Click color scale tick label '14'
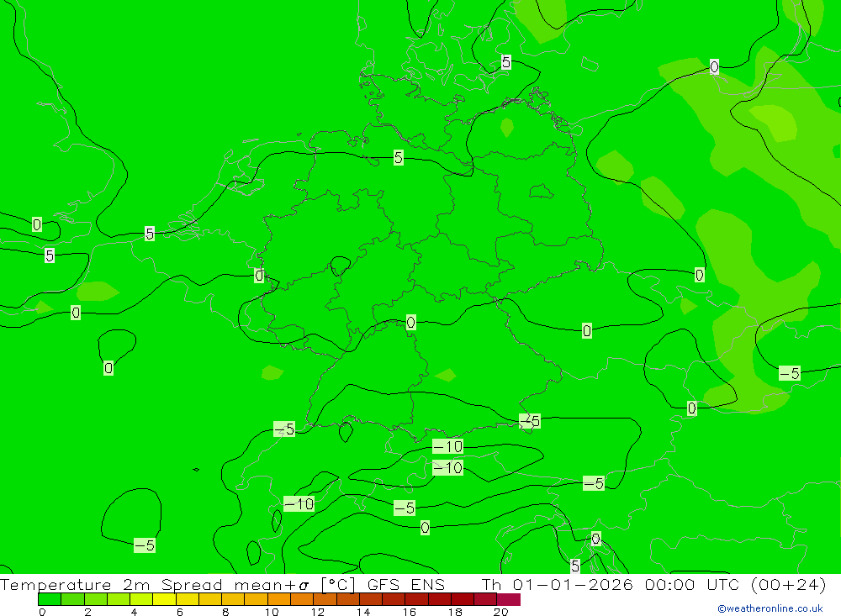This screenshot has height=616, width=841. pos(363,612)
